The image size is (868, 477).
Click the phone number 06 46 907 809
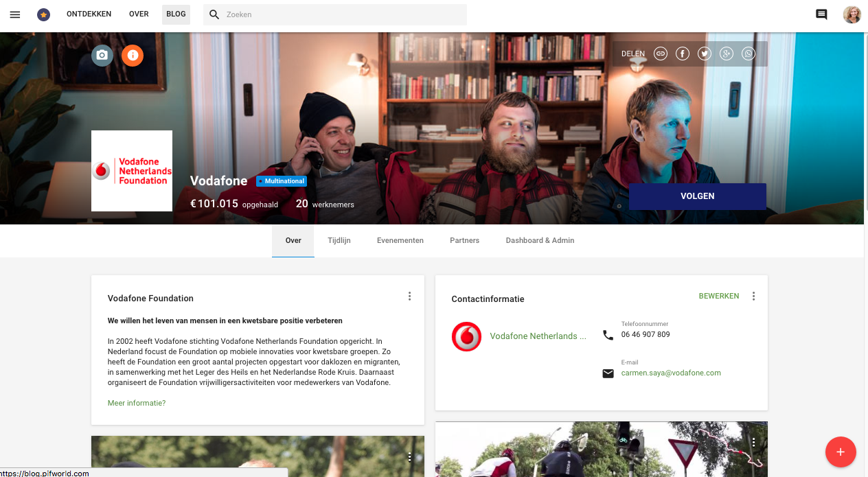click(646, 335)
